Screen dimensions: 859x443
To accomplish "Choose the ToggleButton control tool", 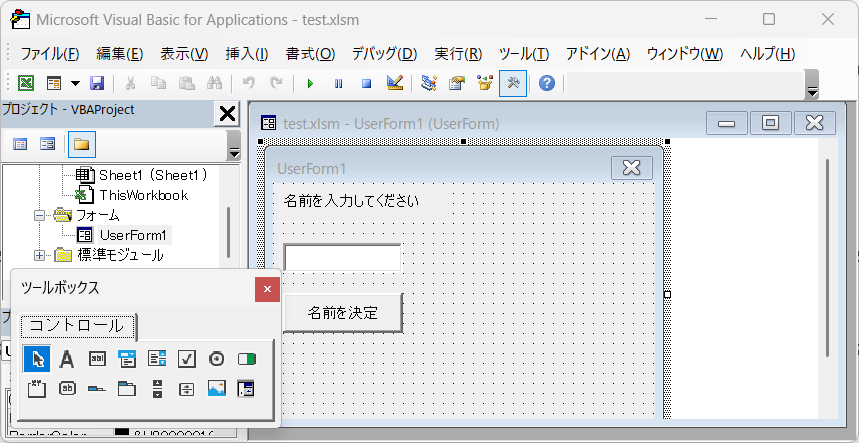I will [x=247, y=359].
